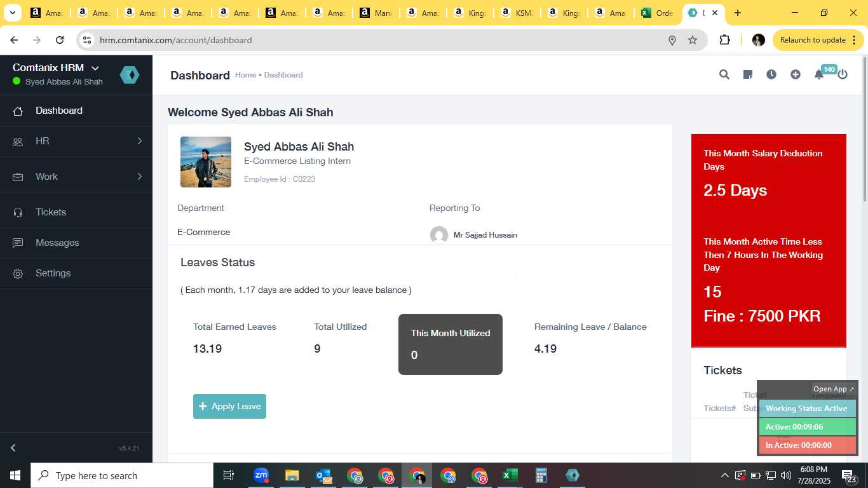
Task: Open the header search icon
Action: click(724, 74)
